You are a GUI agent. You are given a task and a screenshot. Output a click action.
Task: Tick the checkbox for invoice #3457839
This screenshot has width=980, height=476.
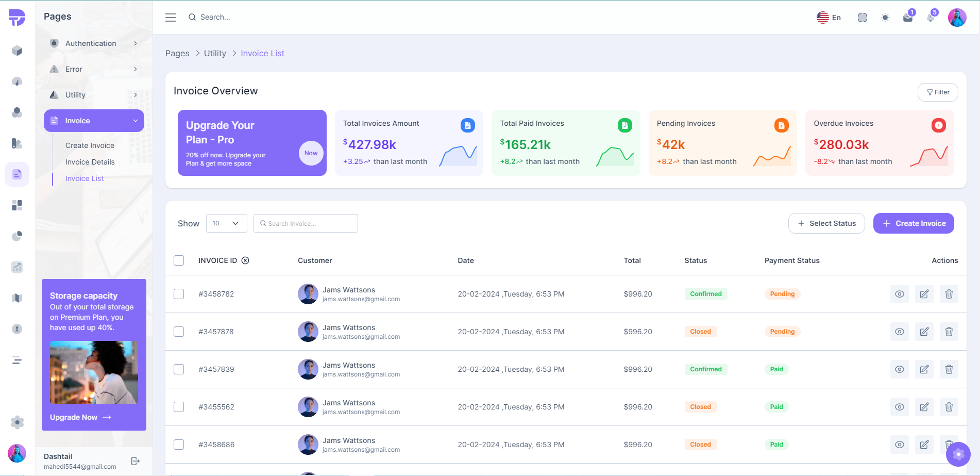coord(179,369)
